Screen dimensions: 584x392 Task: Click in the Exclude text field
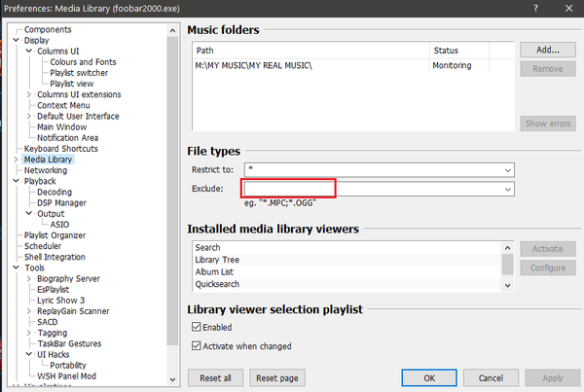pyautogui.click(x=289, y=188)
